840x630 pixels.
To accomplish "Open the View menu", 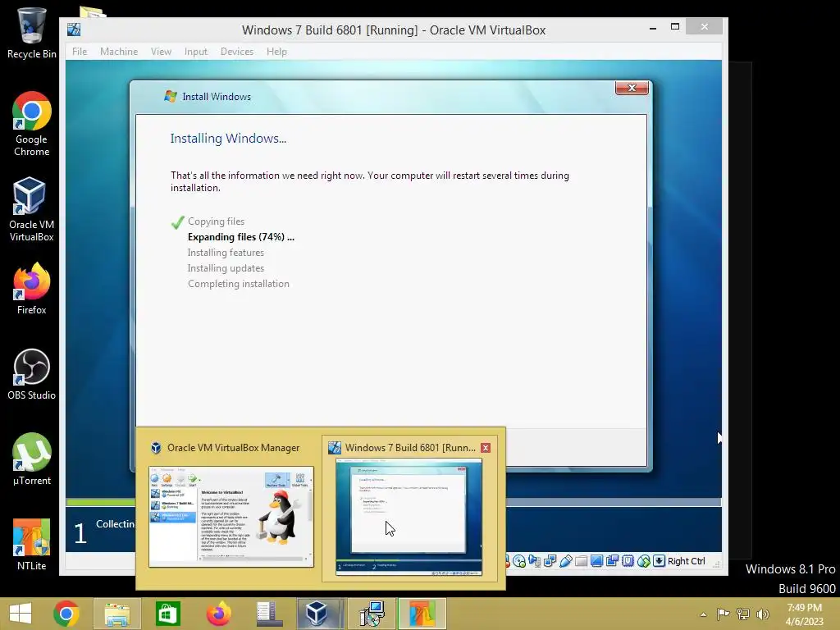I will tap(161, 52).
